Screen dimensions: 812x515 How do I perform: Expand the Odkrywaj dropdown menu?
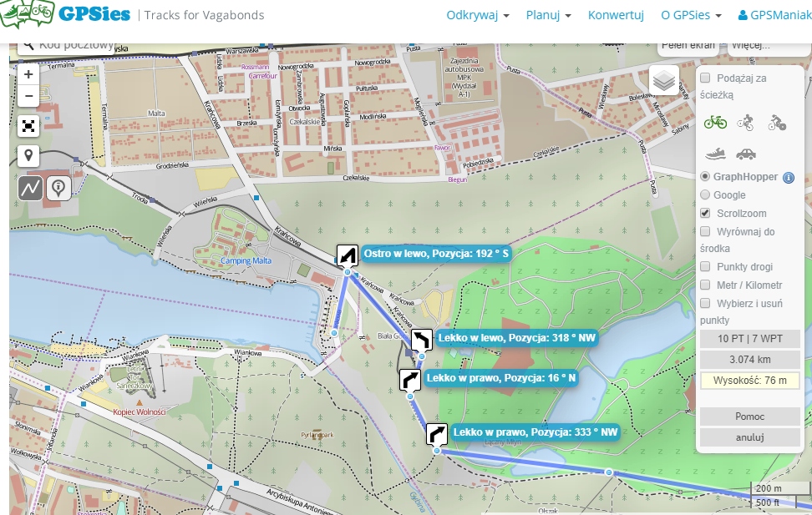point(477,15)
